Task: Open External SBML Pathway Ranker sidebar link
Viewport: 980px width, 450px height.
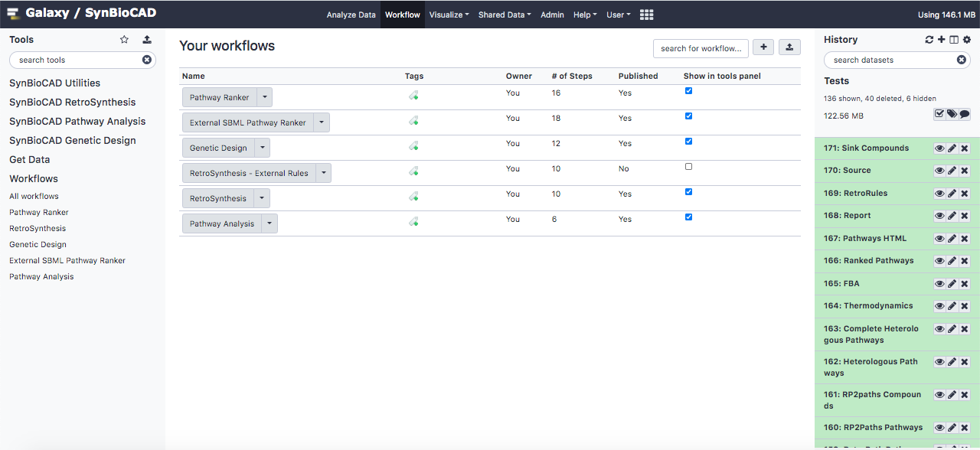Action: [67, 260]
